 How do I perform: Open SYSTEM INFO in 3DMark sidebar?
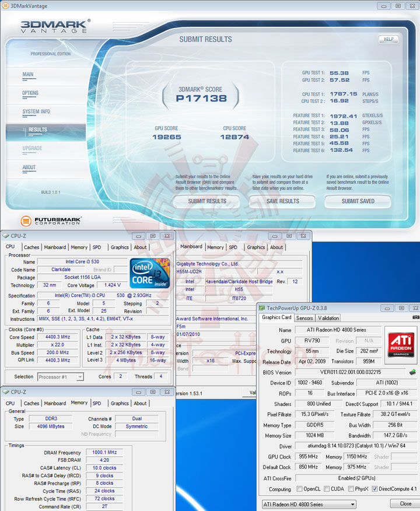36,111
